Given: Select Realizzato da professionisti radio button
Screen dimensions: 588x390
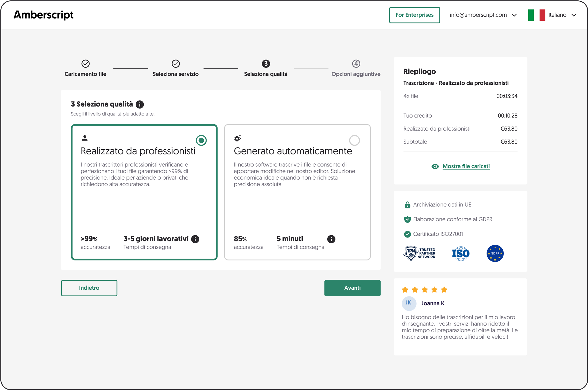Looking at the screenshot, I should (201, 141).
